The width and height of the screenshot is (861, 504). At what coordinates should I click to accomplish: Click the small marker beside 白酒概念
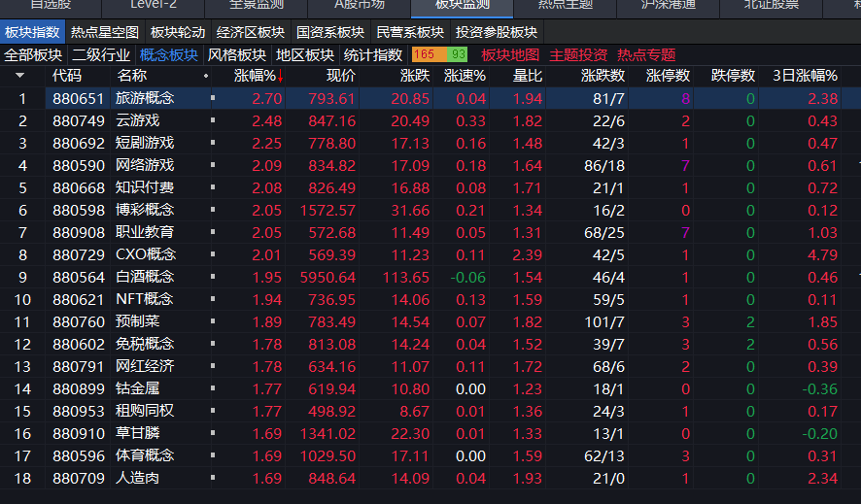coord(213,277)
